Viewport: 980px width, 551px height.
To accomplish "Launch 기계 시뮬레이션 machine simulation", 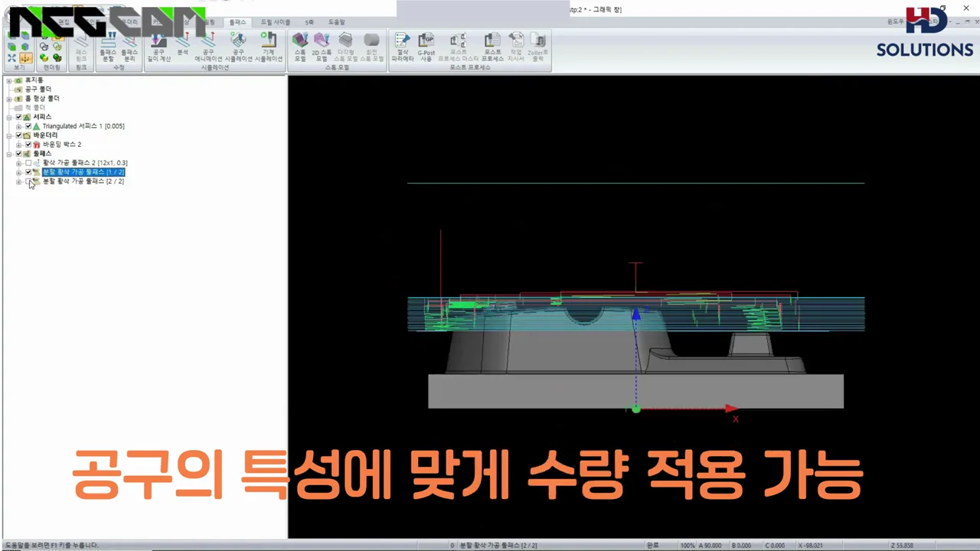I will (269, 45).
